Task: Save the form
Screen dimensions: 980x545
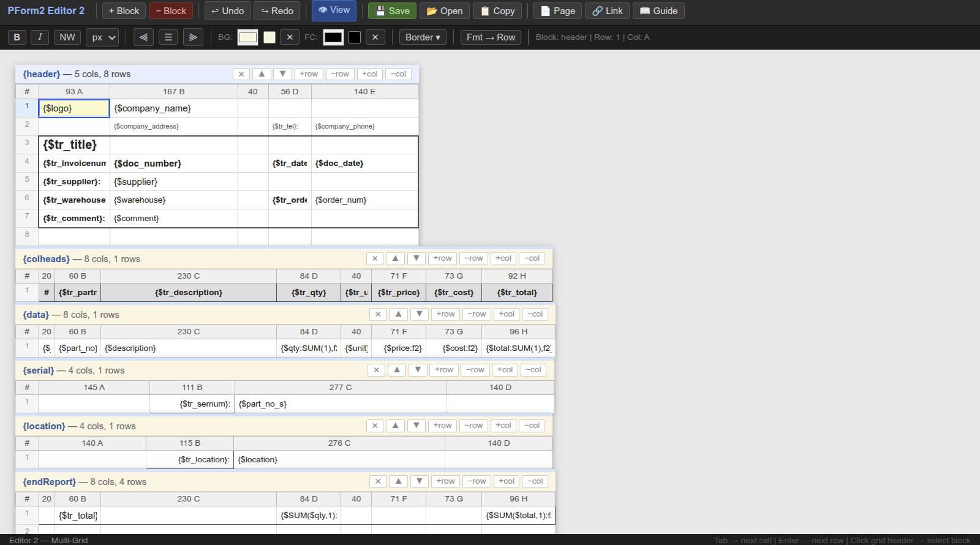Action: tap(393, 11)
